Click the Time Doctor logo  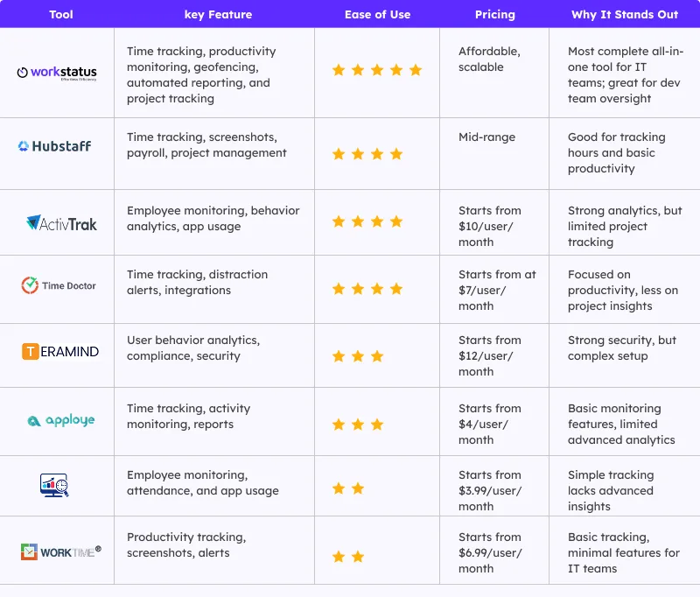pos(59,285)
